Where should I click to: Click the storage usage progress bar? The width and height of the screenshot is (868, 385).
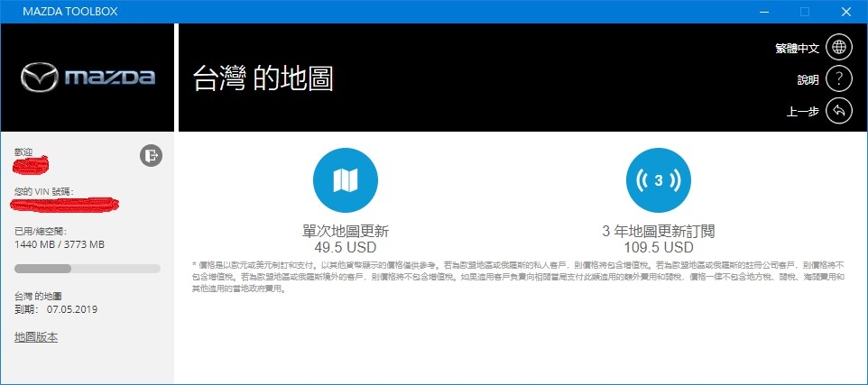click(x=88, y=269)
